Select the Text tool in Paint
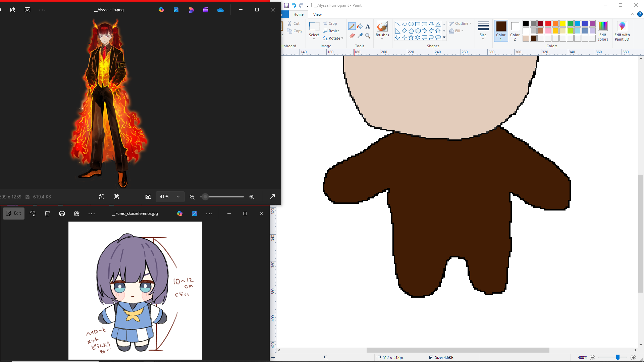The image size is (644, 362). 368,26
